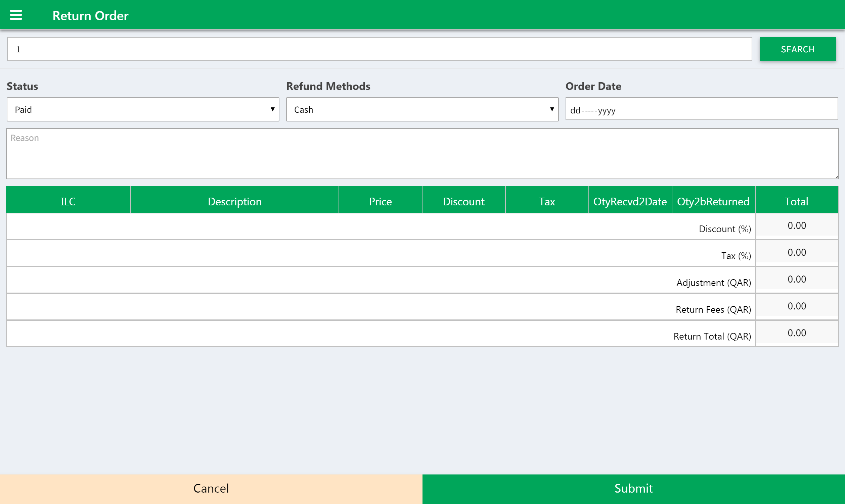The image size is (845, 504).
Task: Click the Cancel button
Action: coord(211,487)
